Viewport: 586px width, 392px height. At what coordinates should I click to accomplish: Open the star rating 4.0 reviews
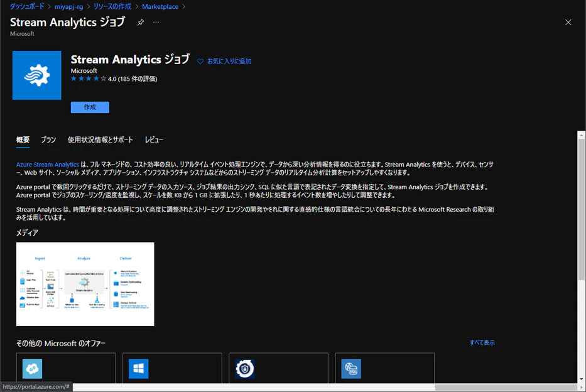(114, 79)
